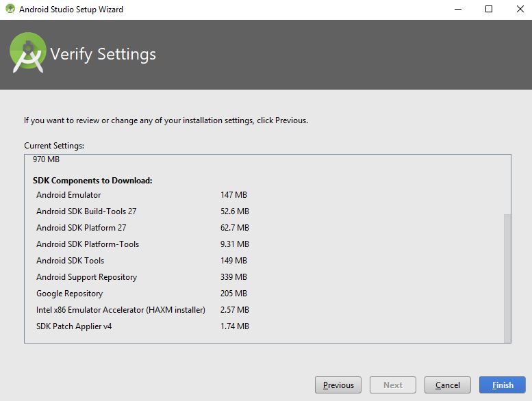
Task: Click the 149 MB size value
Action: 233,261
